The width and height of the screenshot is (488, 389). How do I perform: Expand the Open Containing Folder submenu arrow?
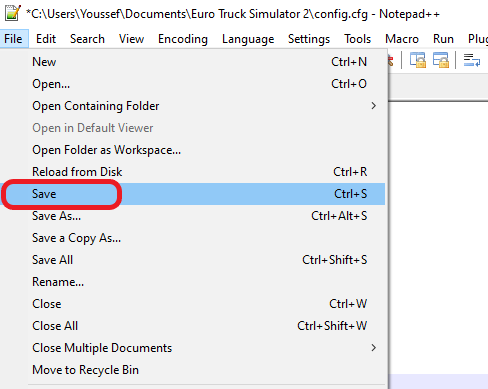point(374,106)
